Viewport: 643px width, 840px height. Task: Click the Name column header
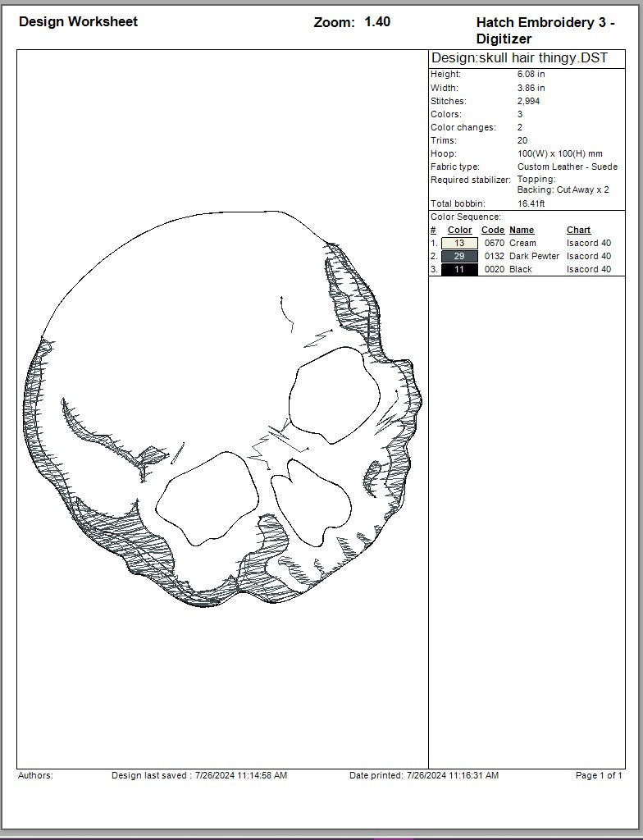(522, 230)
